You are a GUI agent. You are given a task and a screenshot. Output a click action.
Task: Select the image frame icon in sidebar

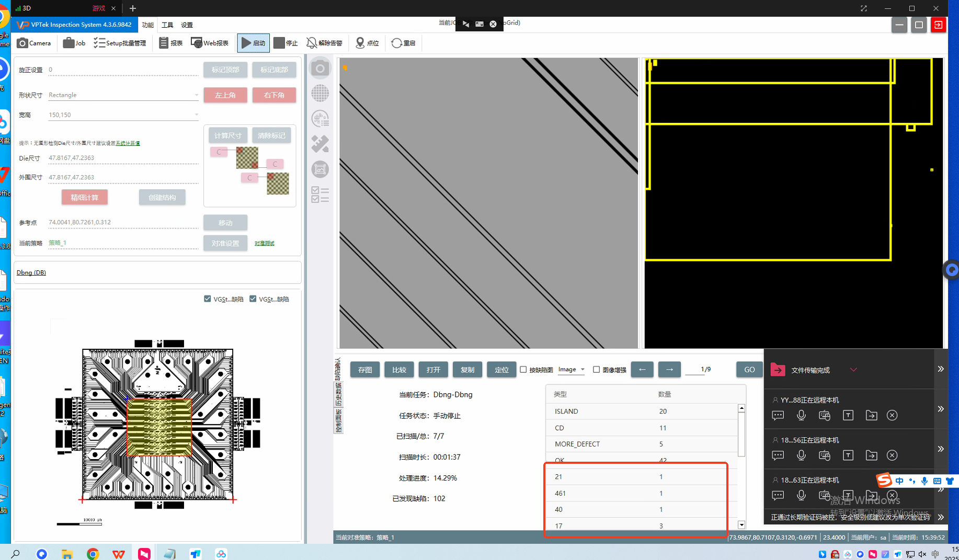320,169
